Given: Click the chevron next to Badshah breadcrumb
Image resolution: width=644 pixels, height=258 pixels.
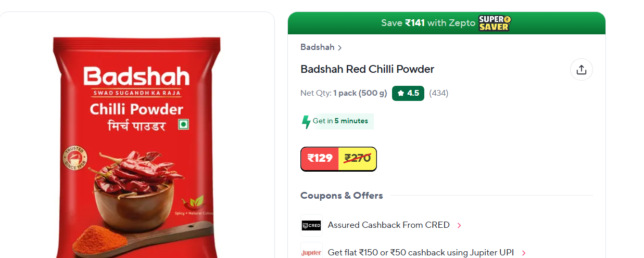Looking at the screenshot, I should pyautogui.click(x=340, y=48).
